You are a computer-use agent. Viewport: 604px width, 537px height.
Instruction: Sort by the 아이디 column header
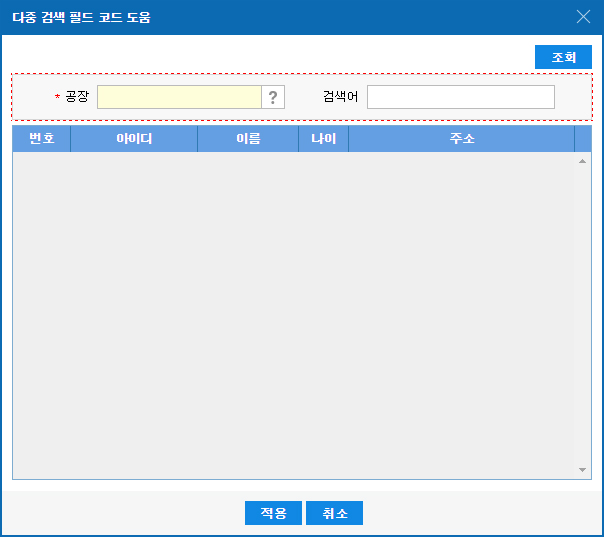pyautogui.click(x=134, y=138)
